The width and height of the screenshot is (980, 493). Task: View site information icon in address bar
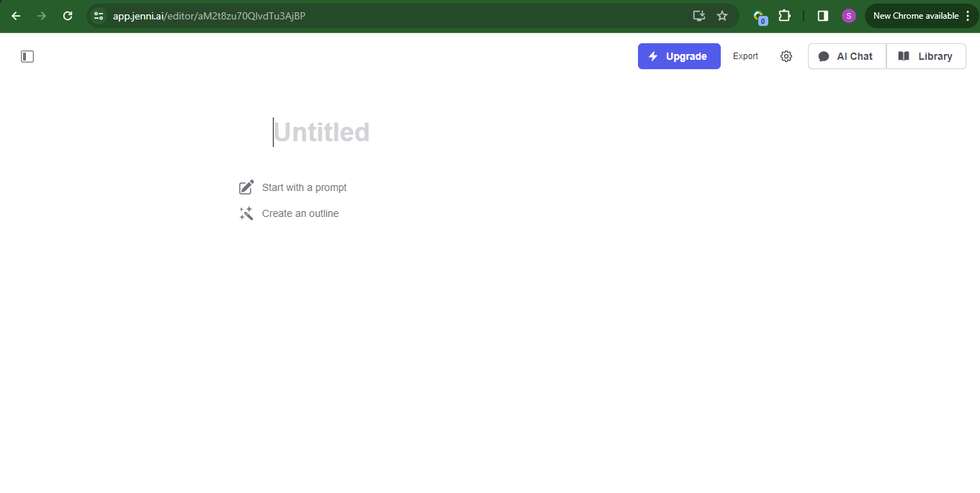pyautogui.click(x=99, y=16)
